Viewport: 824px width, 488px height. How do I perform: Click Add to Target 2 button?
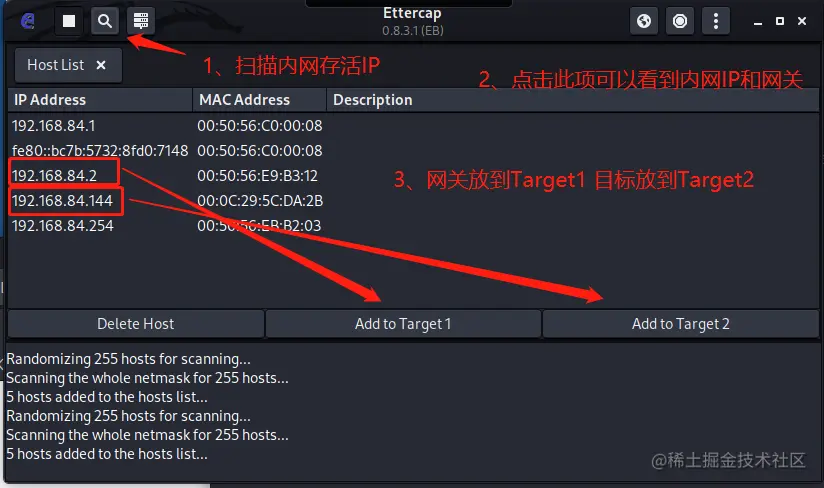coord(681,324)
